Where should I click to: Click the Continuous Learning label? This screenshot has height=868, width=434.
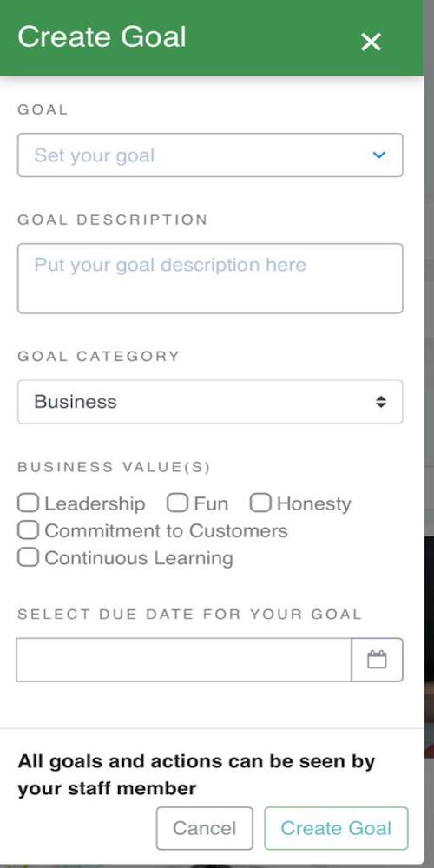(138, 557)
